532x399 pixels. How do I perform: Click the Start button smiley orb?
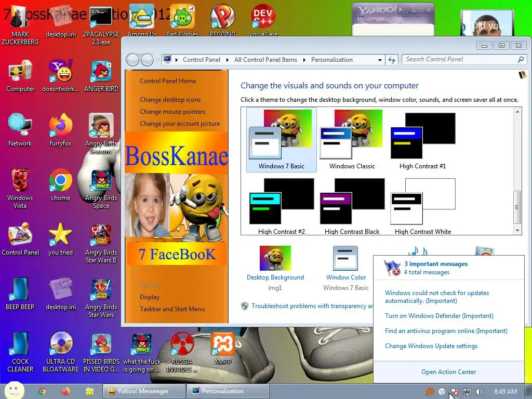point(14,390)
